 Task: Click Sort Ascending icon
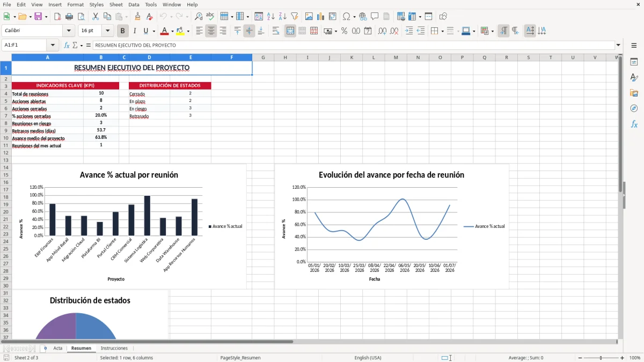click(x=270, y=17)
